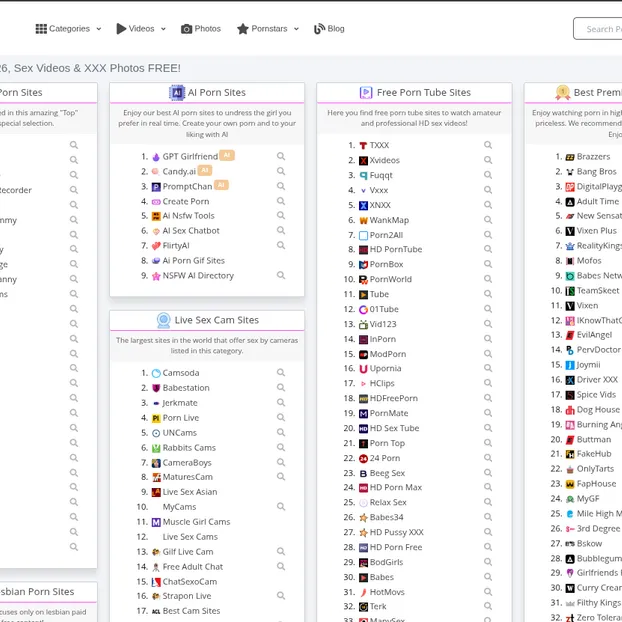622x622 pixels.
Task: Select the Bang Bros list entry
Action: point(597,171)
